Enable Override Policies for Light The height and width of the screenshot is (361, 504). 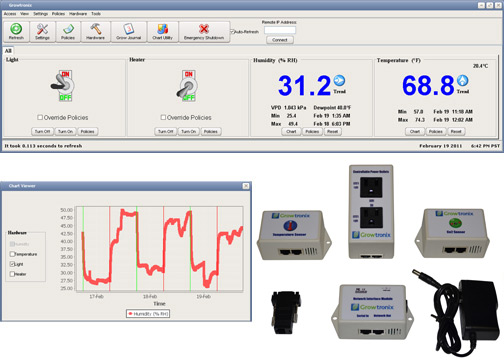[40, 117]
